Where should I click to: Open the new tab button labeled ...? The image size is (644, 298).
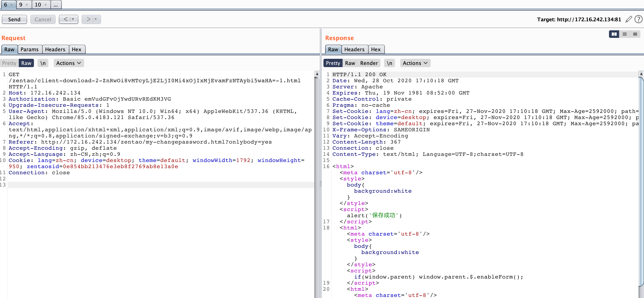[56, 5]
